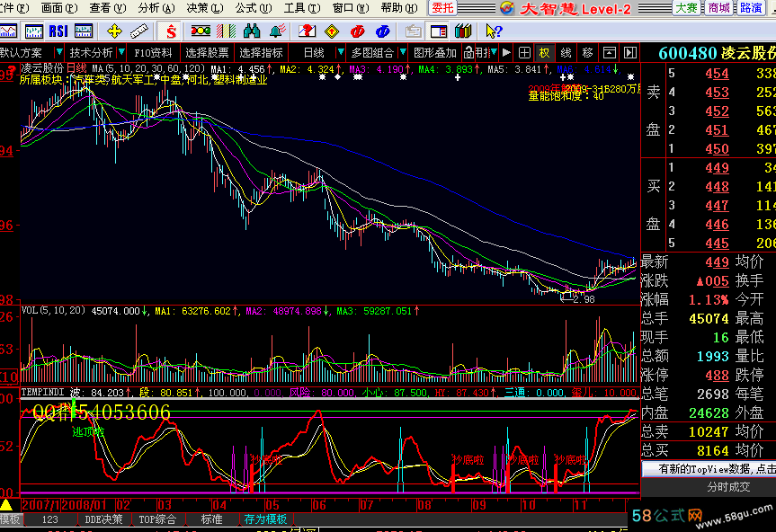The image size is (776, 532).
Task: Open the binoculars search icon
Action: coord(252,31)
